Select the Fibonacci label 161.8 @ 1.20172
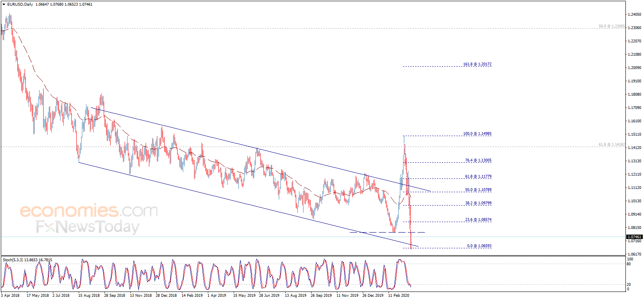Viewport: 644px width, 300px height. pyautogui.click(x=477, y=64)
